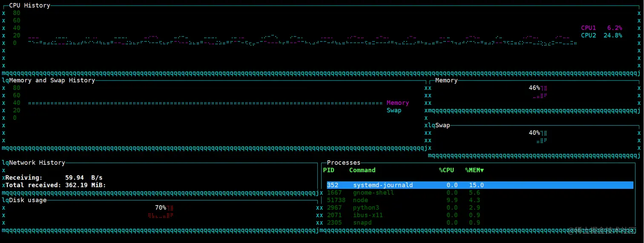Select the systemd-journald process name
Image resolution: width=644 pixels, height=243 pixels.
pyautogui.click(x=383, y=185)
